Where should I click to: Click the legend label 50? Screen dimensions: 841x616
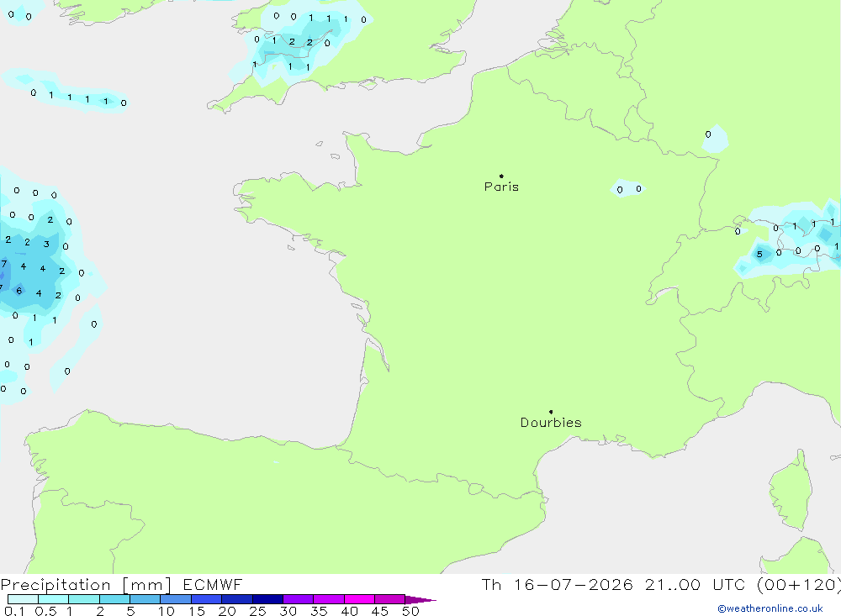410,611
